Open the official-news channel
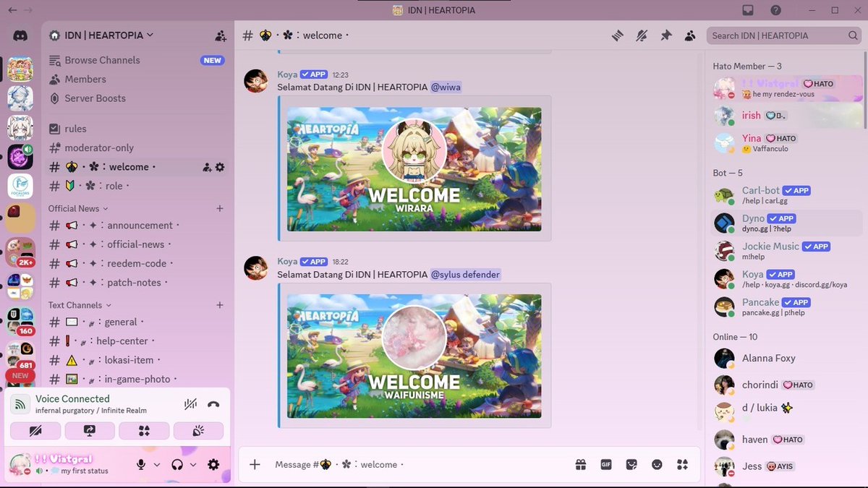The width and height of the screenshot is (868, 488). [x=136, y=244]
